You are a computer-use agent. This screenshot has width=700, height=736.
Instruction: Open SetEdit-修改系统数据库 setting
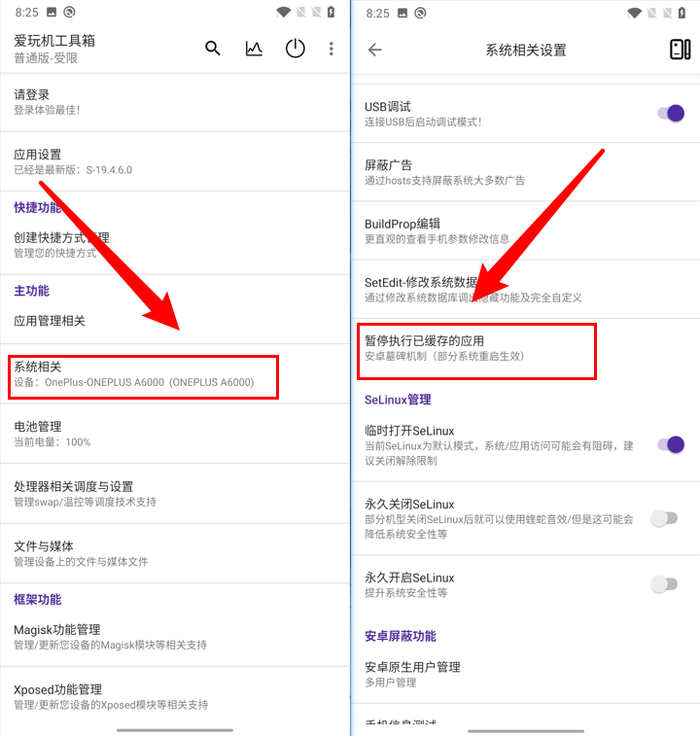[525, 290]
